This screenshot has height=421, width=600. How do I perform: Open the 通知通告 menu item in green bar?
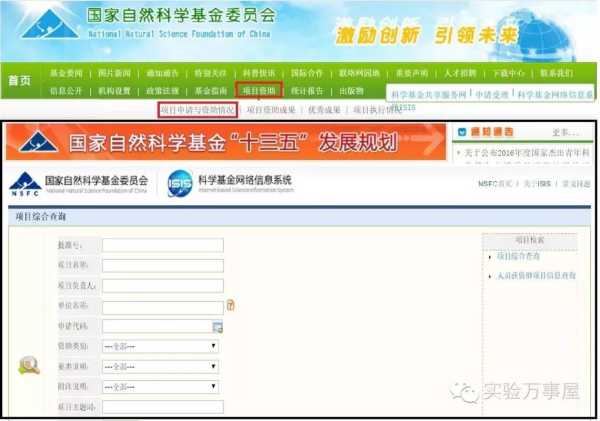click(162, 73)
